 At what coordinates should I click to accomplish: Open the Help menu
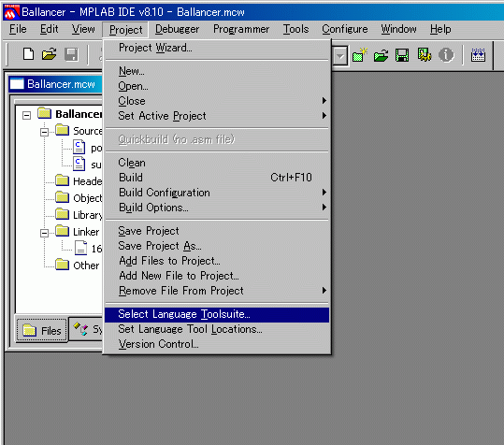tap(440, 29)
